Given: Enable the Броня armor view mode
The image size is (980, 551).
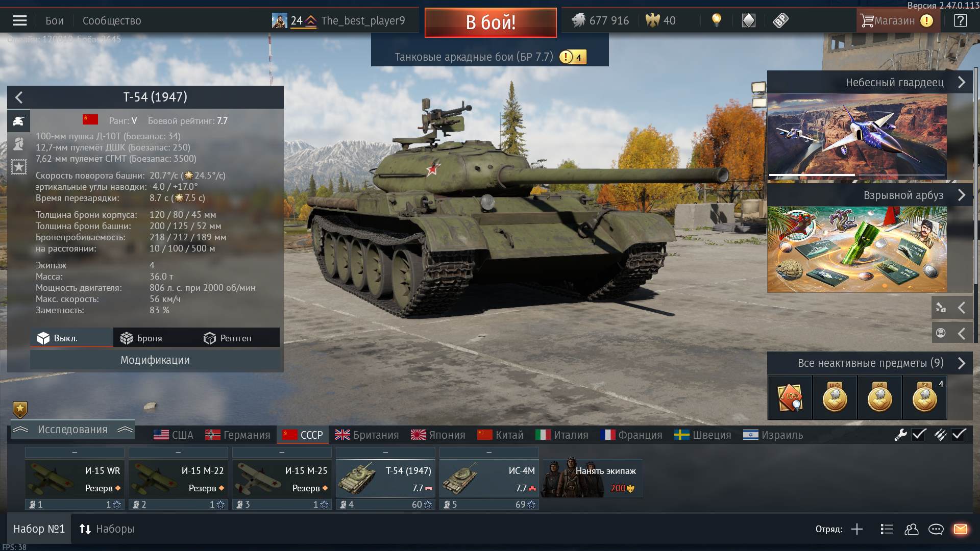Looking at the screenshot, I should click(x=141, y=338).
